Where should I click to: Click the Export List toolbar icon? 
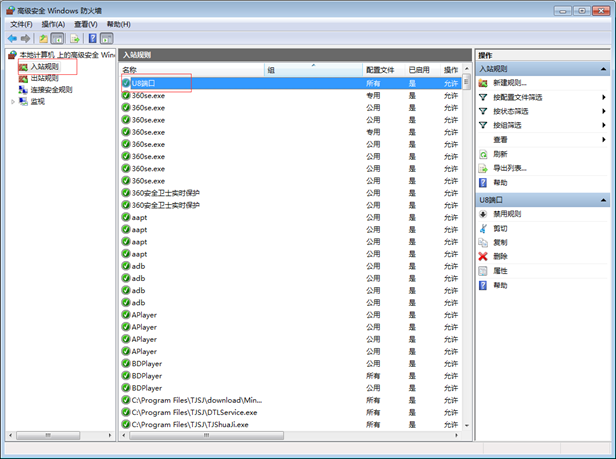pos(75,39)
